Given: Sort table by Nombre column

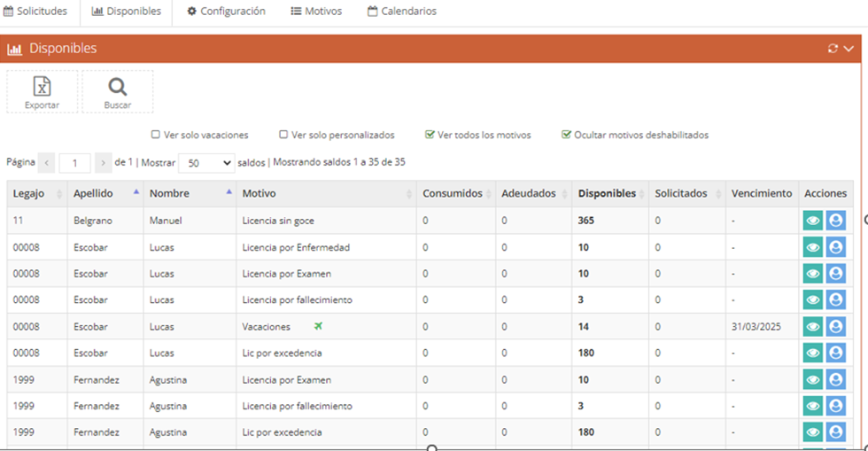Looking at the screenshot, I should (x=190, y=193).
